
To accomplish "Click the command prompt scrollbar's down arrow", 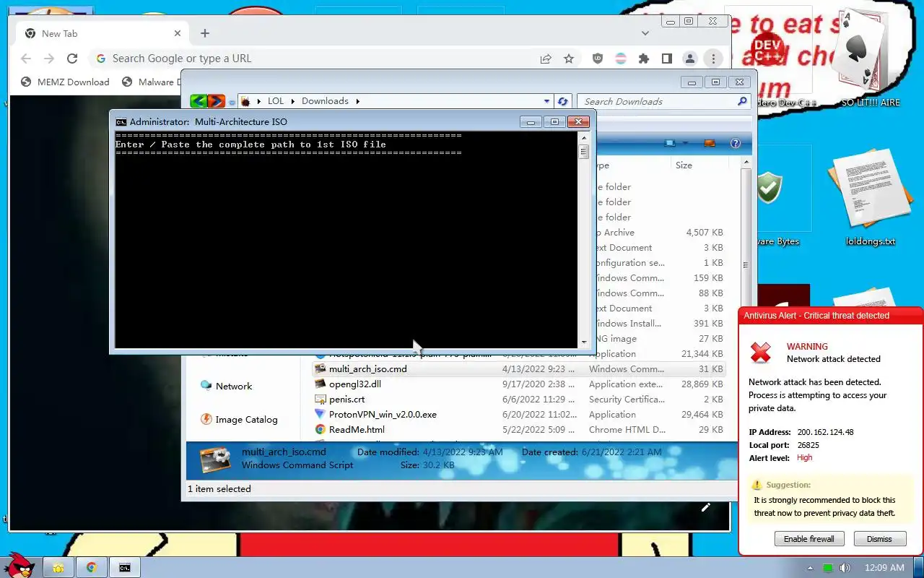I will click(x=583, y=342).
